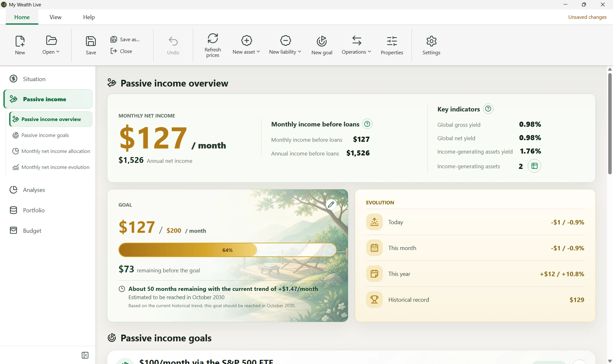
Task: Open income-generating assets table icon
Action: (534, 166)
